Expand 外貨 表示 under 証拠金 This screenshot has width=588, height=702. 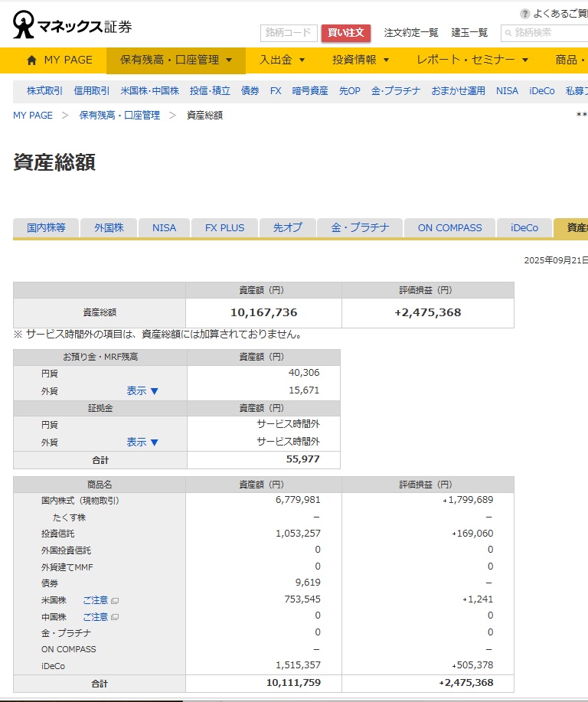(142, 442)
